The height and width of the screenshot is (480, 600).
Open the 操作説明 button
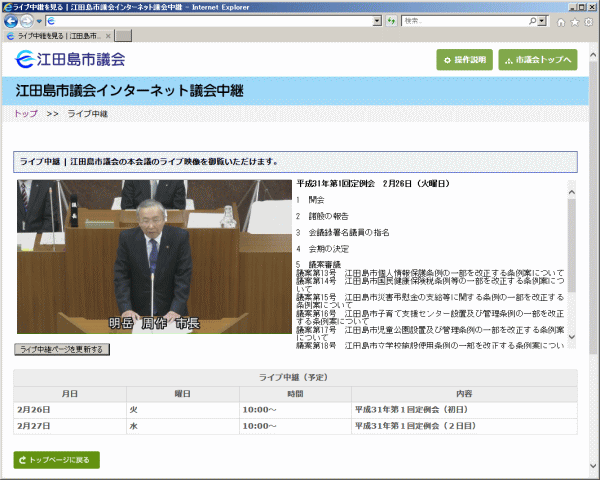click(465, 60)
